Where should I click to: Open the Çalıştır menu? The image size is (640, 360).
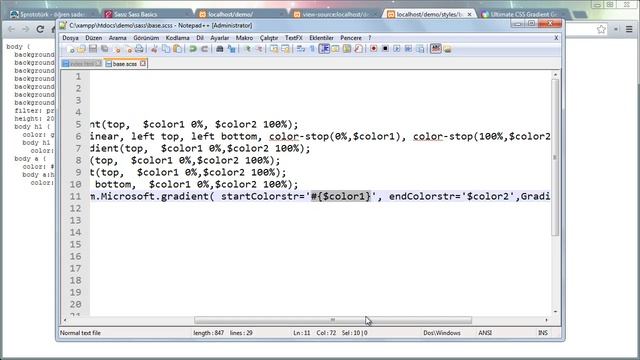click(269, 38)
